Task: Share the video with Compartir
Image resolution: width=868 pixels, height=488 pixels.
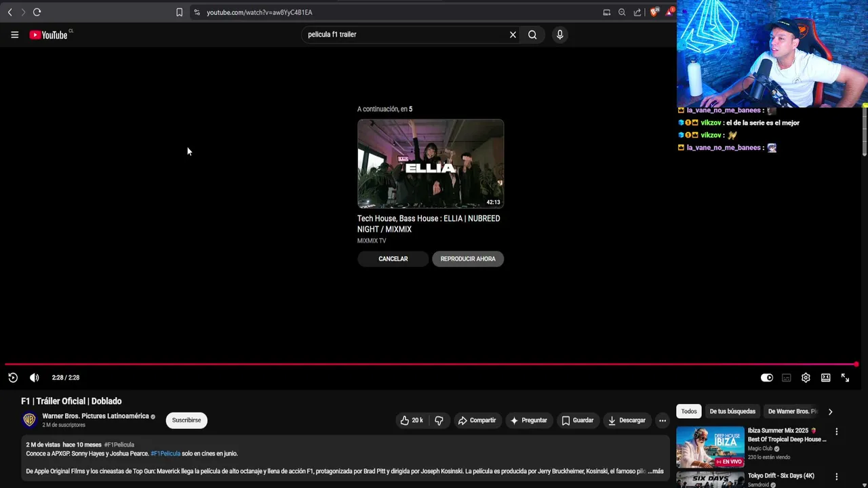Action: pos(477,420)
